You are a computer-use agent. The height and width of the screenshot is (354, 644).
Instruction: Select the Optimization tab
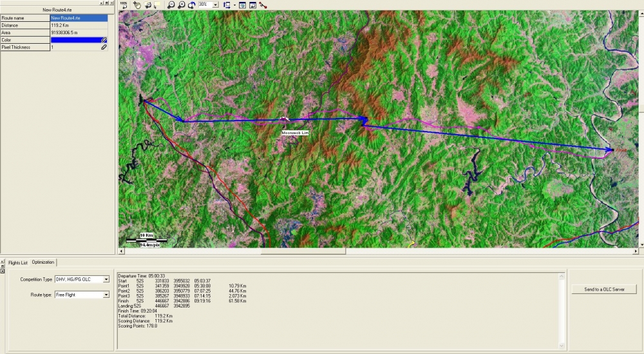[x=43, y=262]
